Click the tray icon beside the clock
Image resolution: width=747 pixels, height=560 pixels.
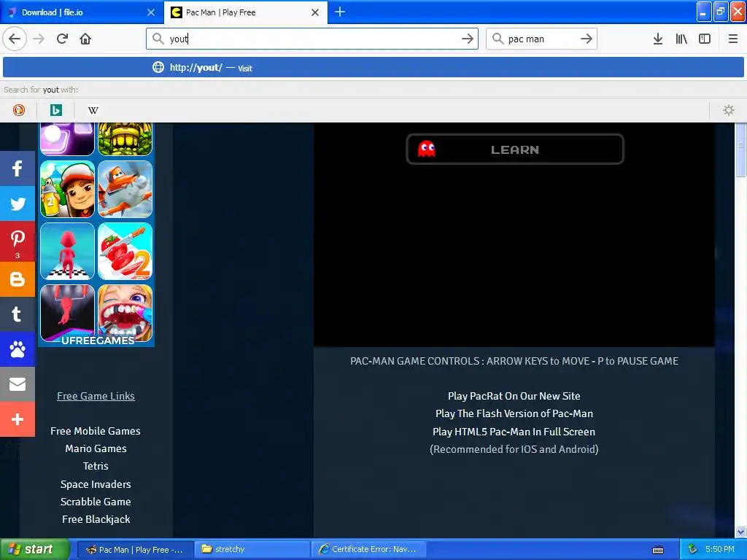click(x=692, y=549)
